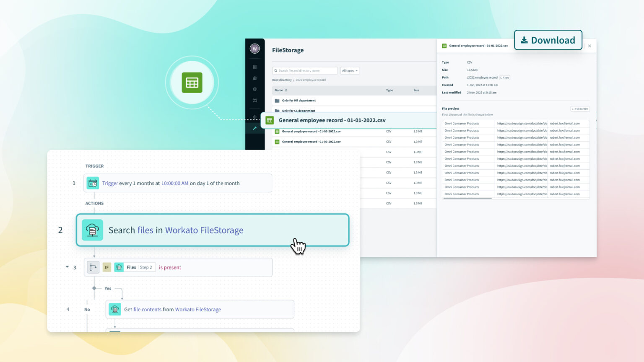Image resolution: width=644 pixels, height=362 pixels.
Task: Open File preview in Full screen
Action: point(580,109)
